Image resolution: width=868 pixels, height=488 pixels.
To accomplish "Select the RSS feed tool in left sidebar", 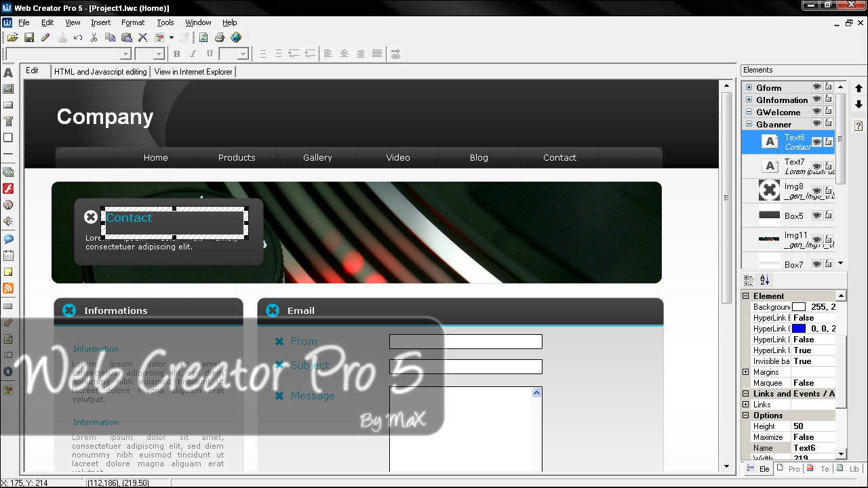I will (8, 288).
